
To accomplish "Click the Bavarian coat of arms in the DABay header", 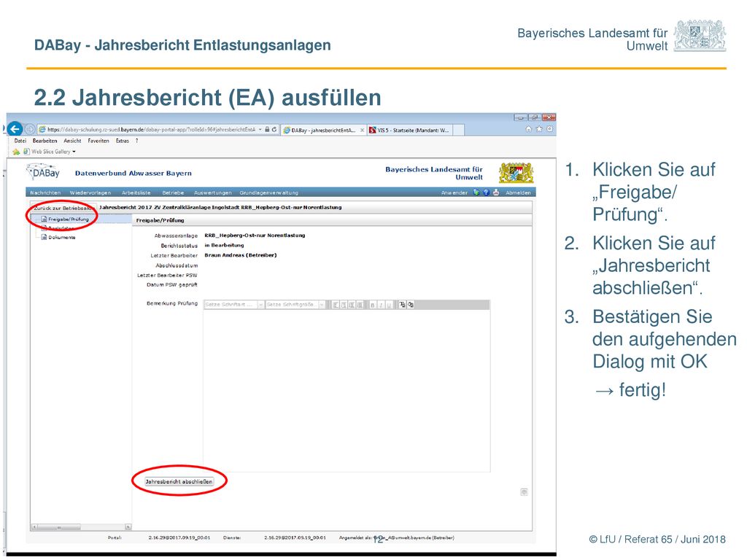I will pyautogui.click(x=516, y=172).
